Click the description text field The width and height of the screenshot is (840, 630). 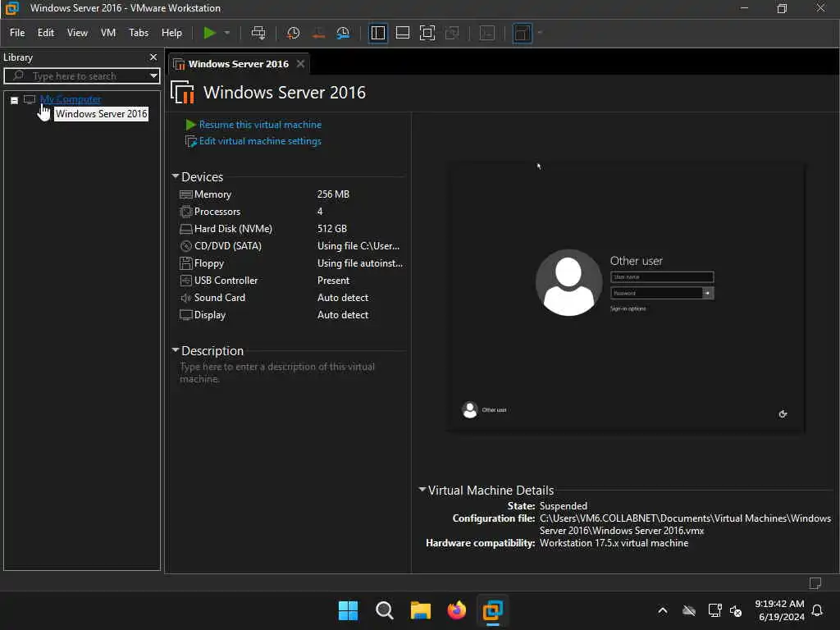[277, 372]
